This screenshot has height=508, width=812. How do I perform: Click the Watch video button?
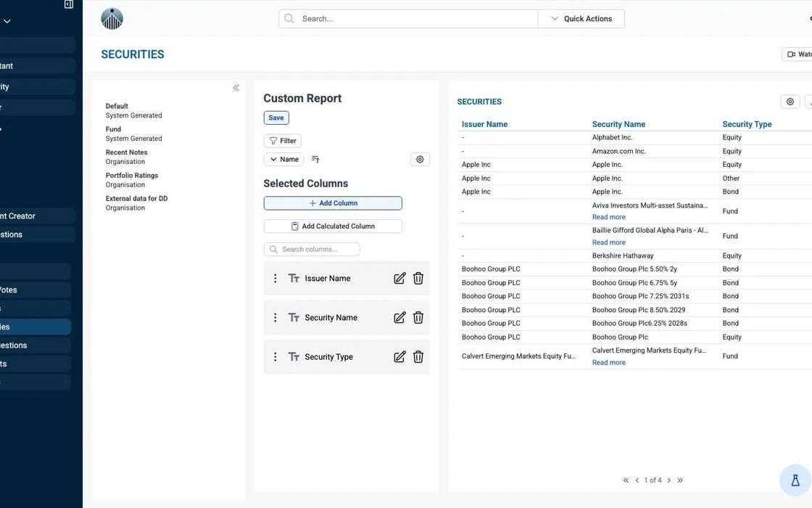tap(797, 54)
